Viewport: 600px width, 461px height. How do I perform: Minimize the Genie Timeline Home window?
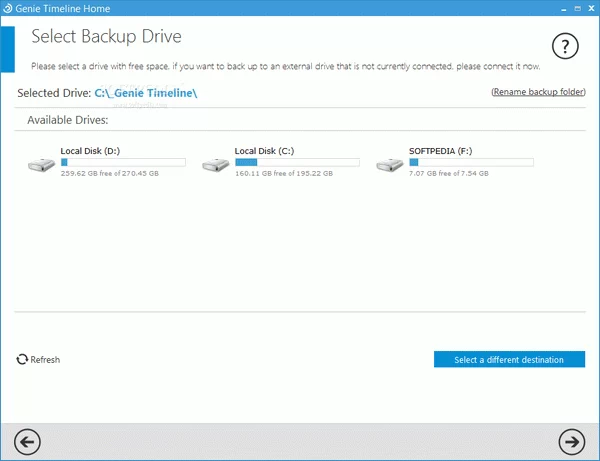(x=564, y=9)
